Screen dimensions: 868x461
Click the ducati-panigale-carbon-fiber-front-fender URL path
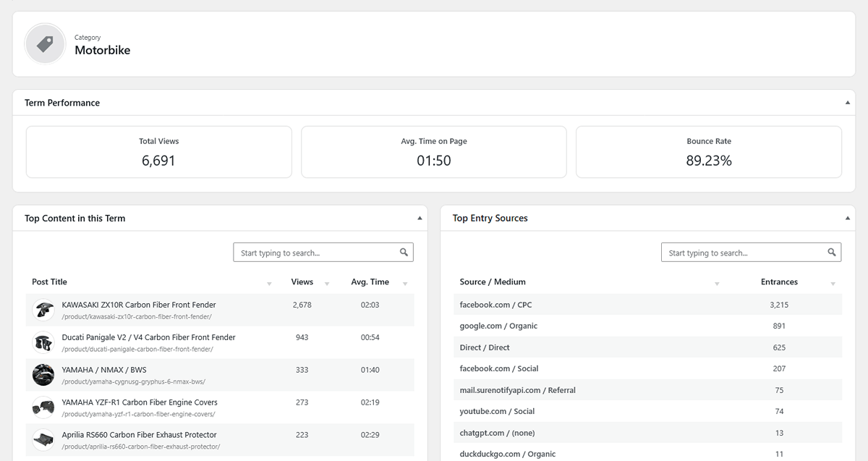click(137, 349)
